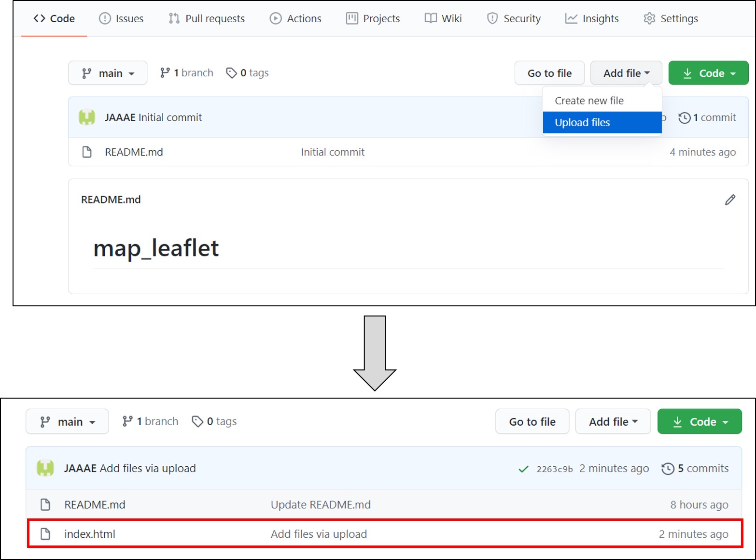
Task: Click the Update README.md commit message
Action: click(x=321, y=504)
